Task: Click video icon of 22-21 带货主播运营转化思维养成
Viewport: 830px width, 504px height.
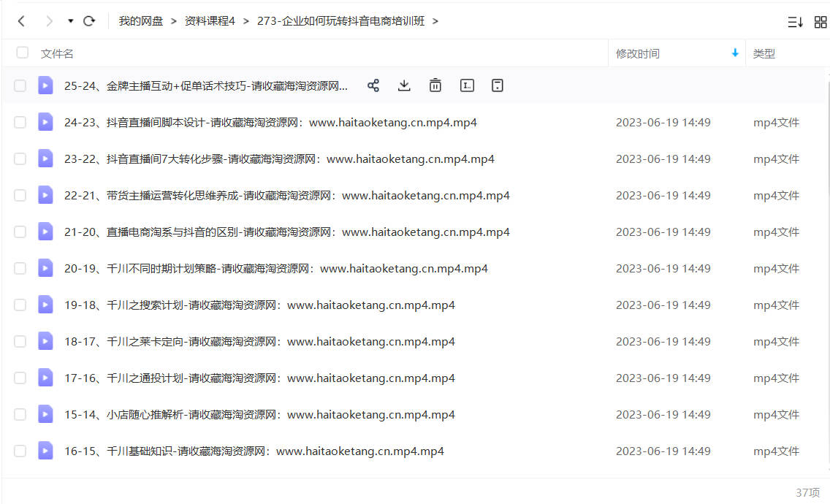Action: [x=45, y=195]
